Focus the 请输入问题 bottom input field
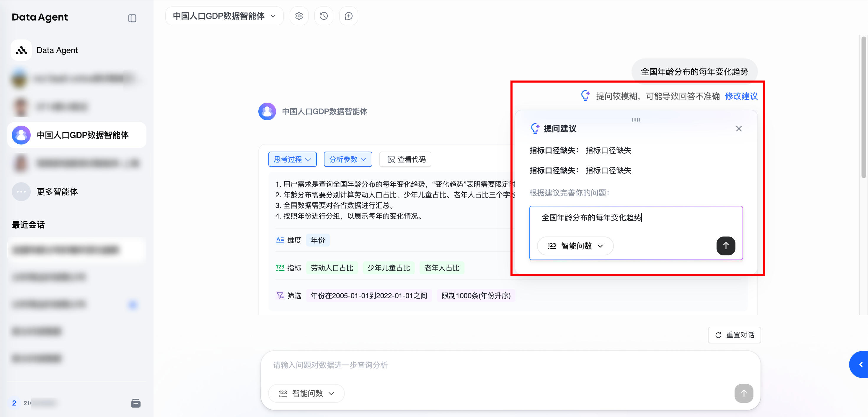868x417 pixels. tap(472, 365)
